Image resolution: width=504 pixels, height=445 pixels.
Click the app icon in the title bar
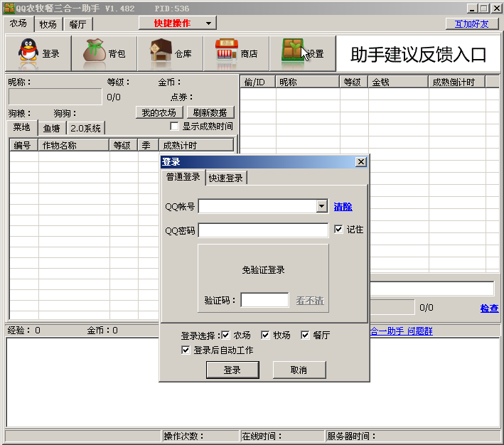coord(9,8)
